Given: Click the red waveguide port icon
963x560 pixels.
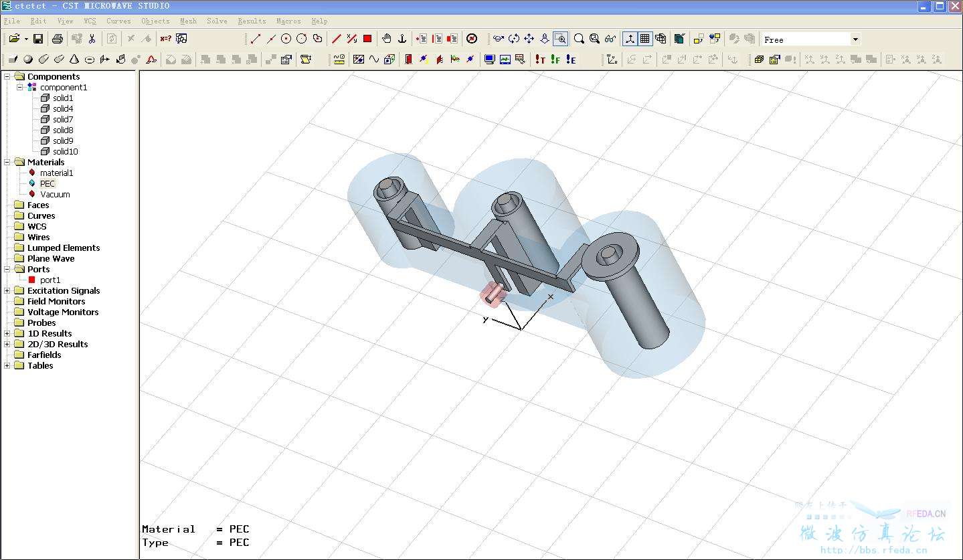Looking at the screenshot, I should [x=408, y=60].
